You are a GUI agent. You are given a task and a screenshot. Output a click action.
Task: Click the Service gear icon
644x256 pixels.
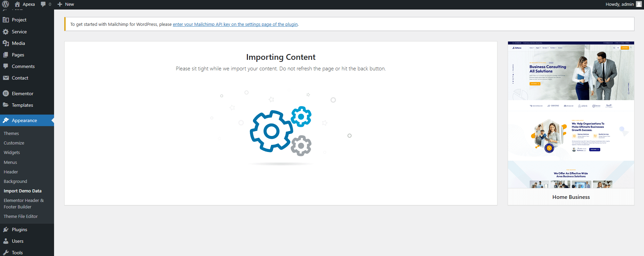(6, 32)
